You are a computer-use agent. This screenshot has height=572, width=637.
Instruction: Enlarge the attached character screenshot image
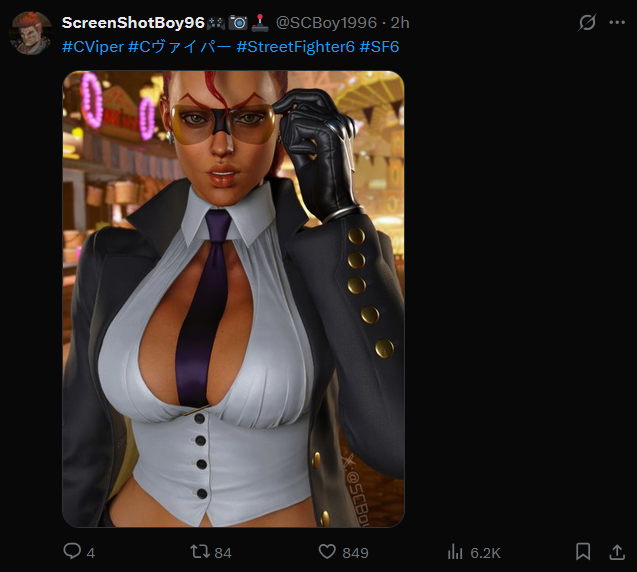[233, 299]
